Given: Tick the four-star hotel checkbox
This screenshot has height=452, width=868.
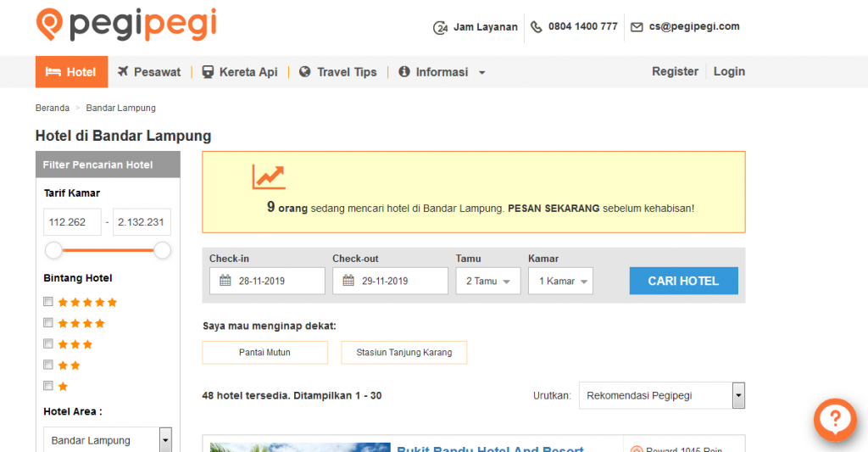Looking at the screenshot, I should coord(48,322).
